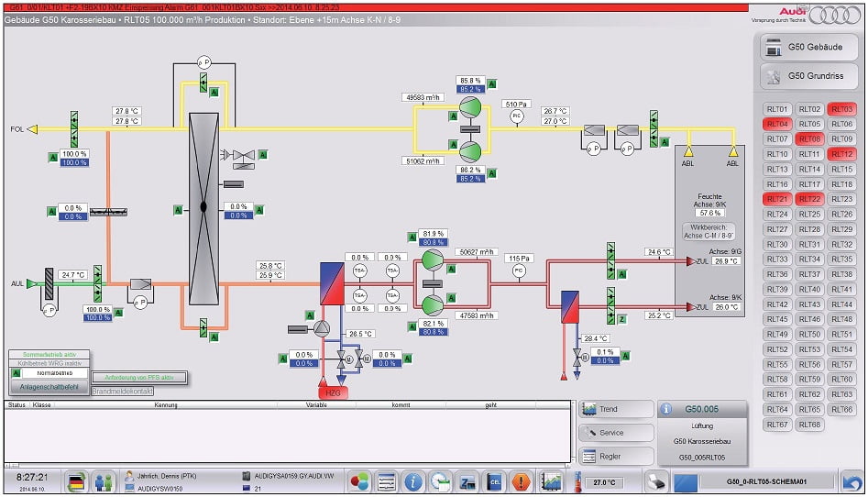The height and width of the screenshot is (497, 868).
Task: Click the heating pump symbol above HZG
Action: click(320, 327)
